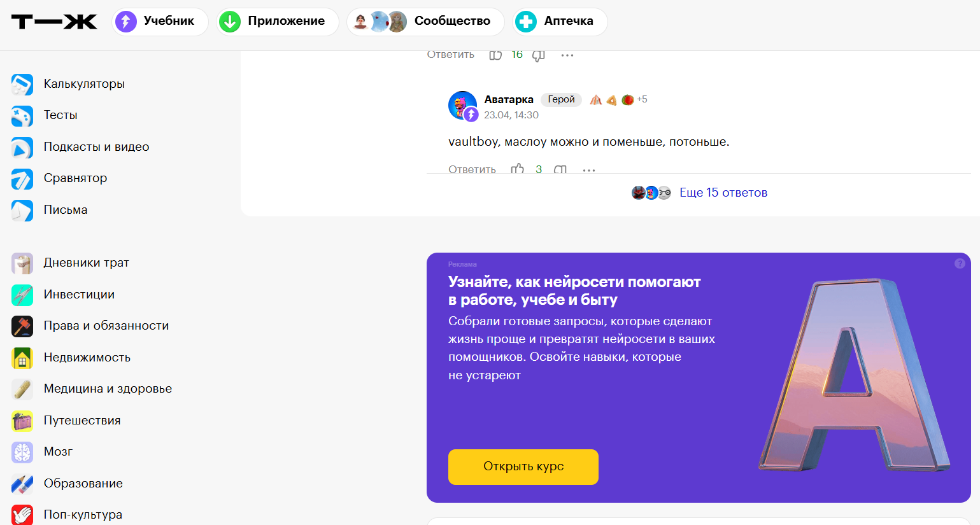Open Подкасты и видео play icon

[22, 147]
